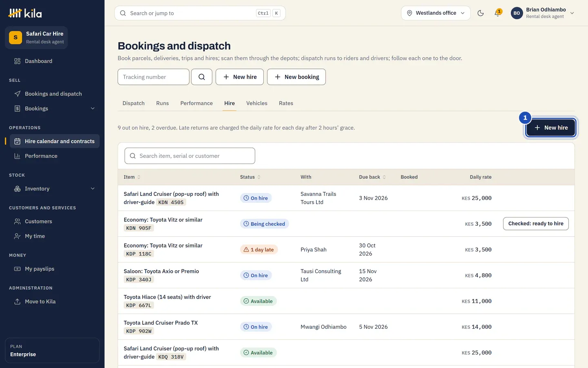The image size is (588, 368).
Task: Open Brian Odhiambo account menu
Action: point(543,13)
